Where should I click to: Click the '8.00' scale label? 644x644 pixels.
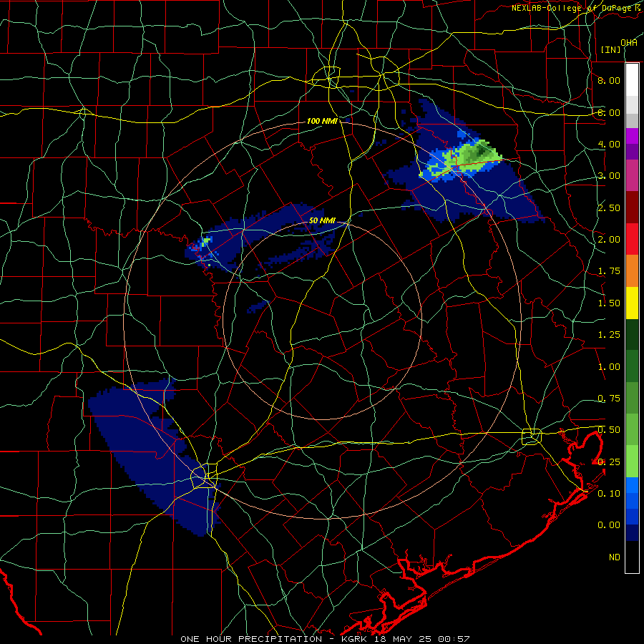[609, 80]
